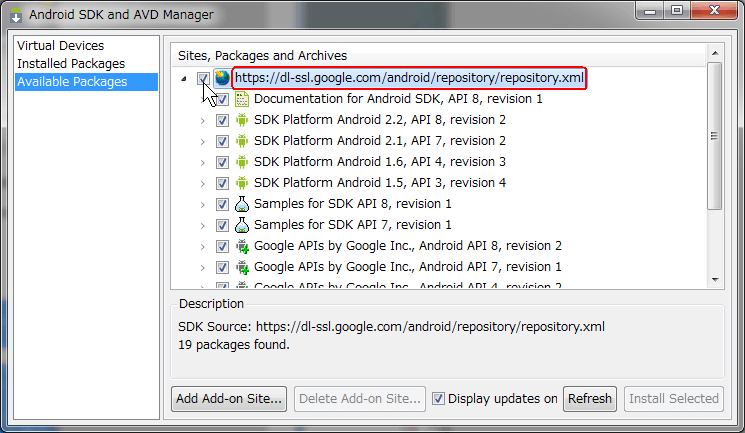Viewport: 745px width, 433px height.
Task: Select Samples for SDK API 8, revision 1
Action: click(353, 203)
